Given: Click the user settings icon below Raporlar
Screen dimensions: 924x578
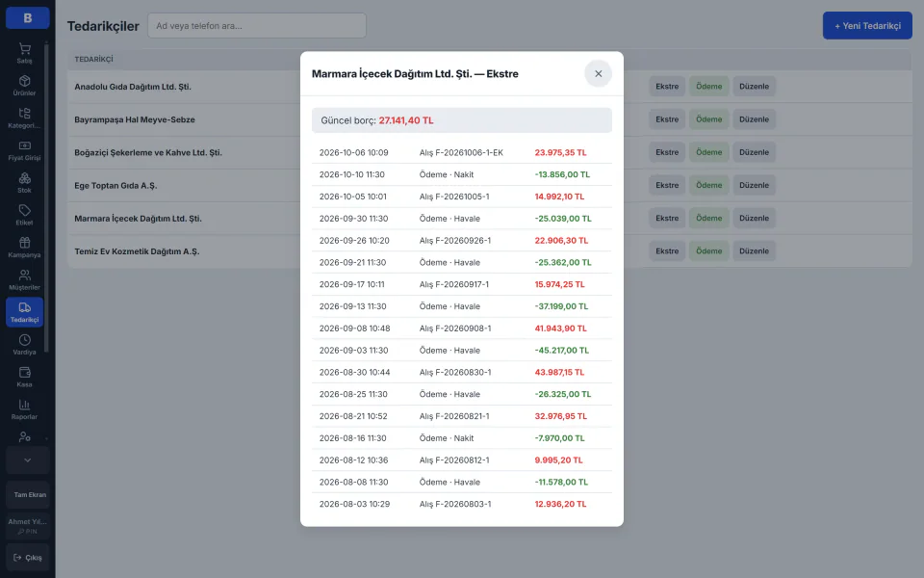Looking at the screenshot, I should coord(24,437).
